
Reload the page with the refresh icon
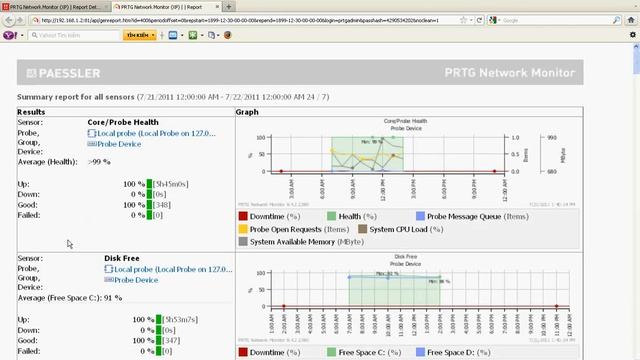coord(480,20)
